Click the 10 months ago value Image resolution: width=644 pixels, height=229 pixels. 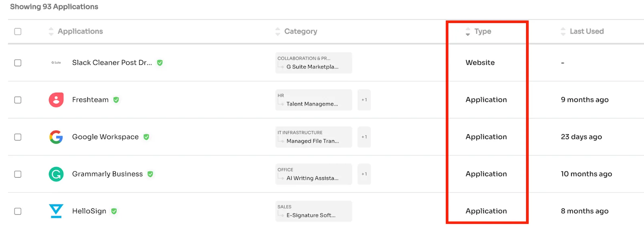pyautogui.click(x=586, y=174)
